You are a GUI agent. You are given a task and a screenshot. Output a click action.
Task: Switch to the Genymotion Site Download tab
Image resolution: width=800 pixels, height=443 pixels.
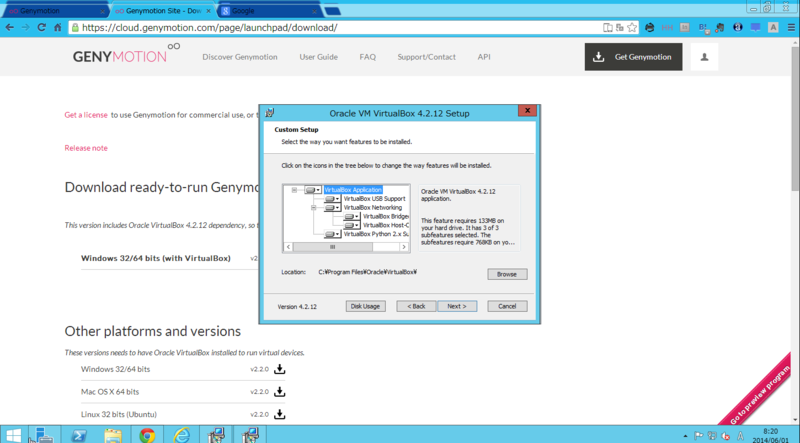click(162, 11)
